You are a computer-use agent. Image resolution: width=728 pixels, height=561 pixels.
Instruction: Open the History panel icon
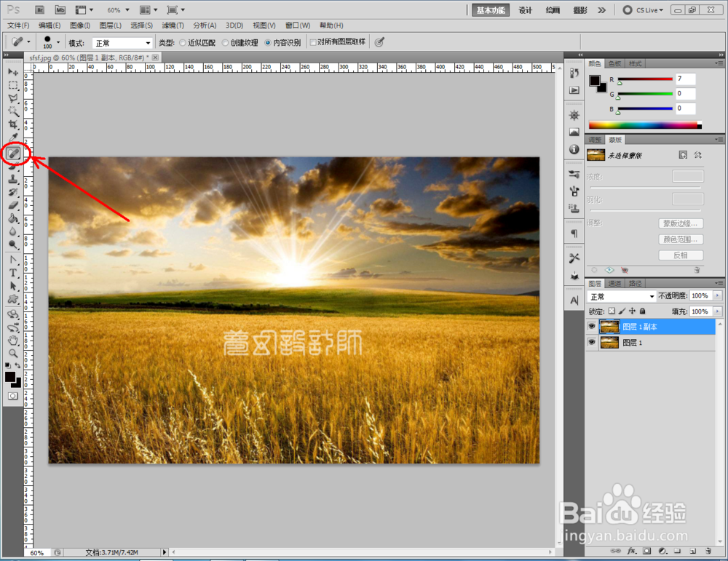[574, 73]
